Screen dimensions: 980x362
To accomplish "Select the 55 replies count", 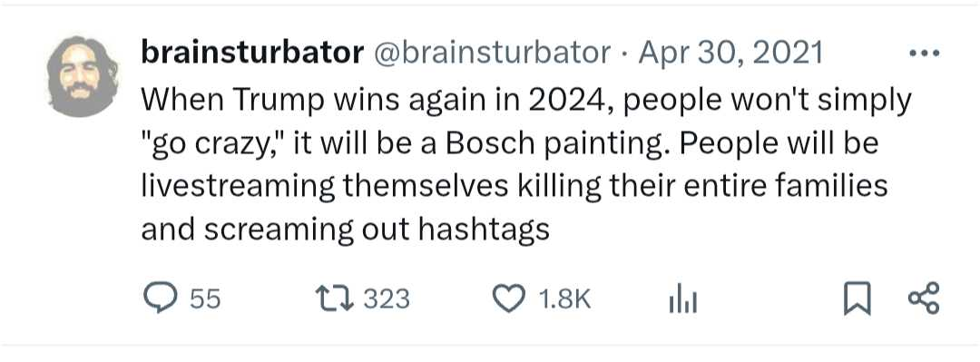I will tap(206, 298).
